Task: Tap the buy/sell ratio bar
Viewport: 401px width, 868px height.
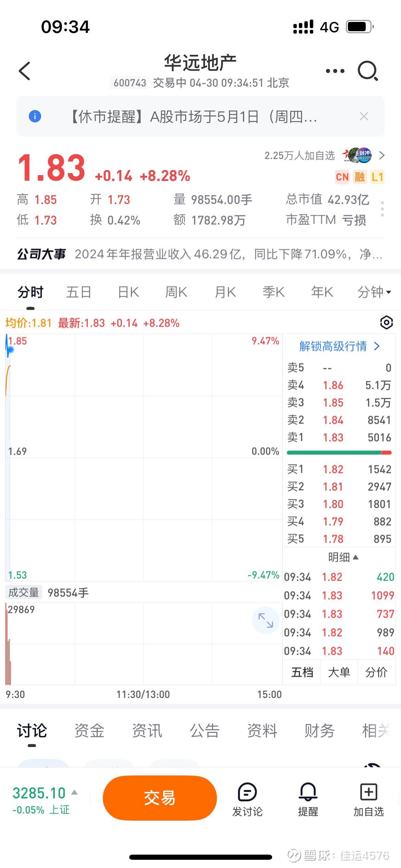Action: (x=339, y=453)
